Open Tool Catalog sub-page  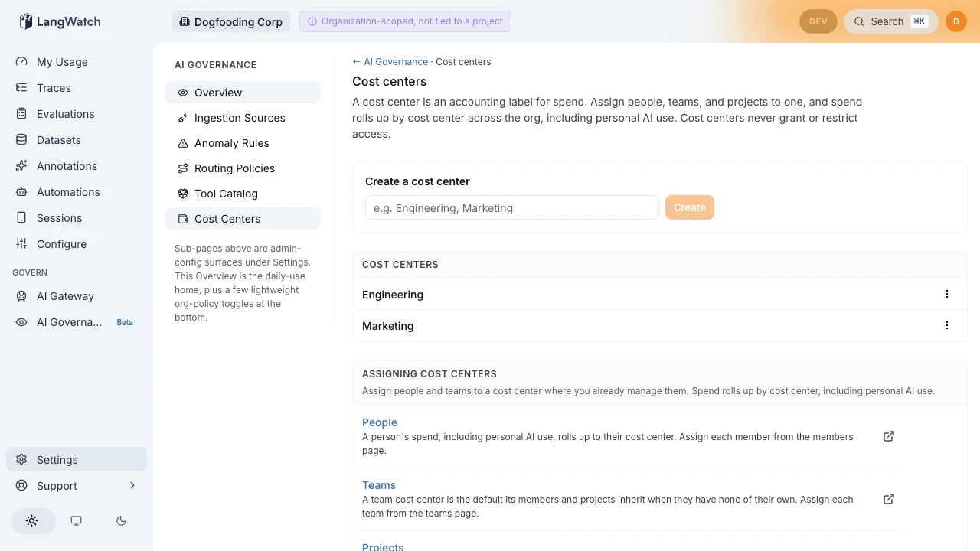pyautogui.click(x=243, y=194)
